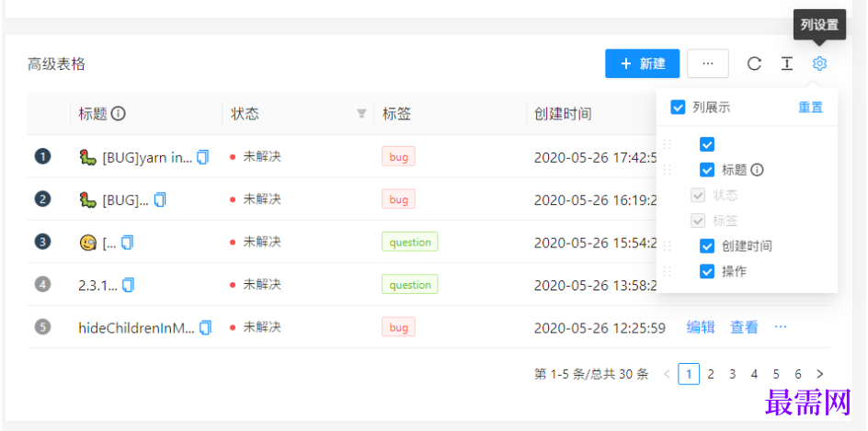Copy the title of row 3
Screen dimensions: 868x431
coord(128,243)
